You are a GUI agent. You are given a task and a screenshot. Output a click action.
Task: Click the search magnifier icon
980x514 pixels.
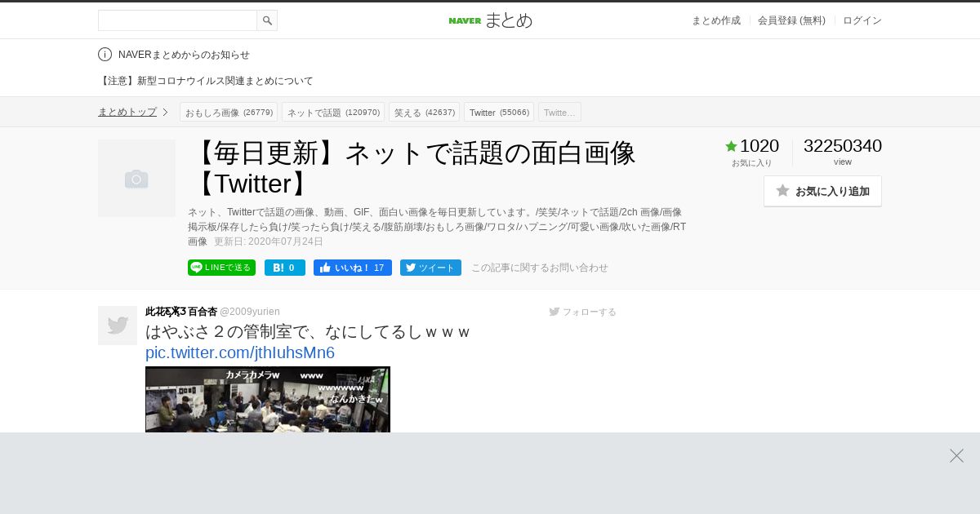coord(267,20)
